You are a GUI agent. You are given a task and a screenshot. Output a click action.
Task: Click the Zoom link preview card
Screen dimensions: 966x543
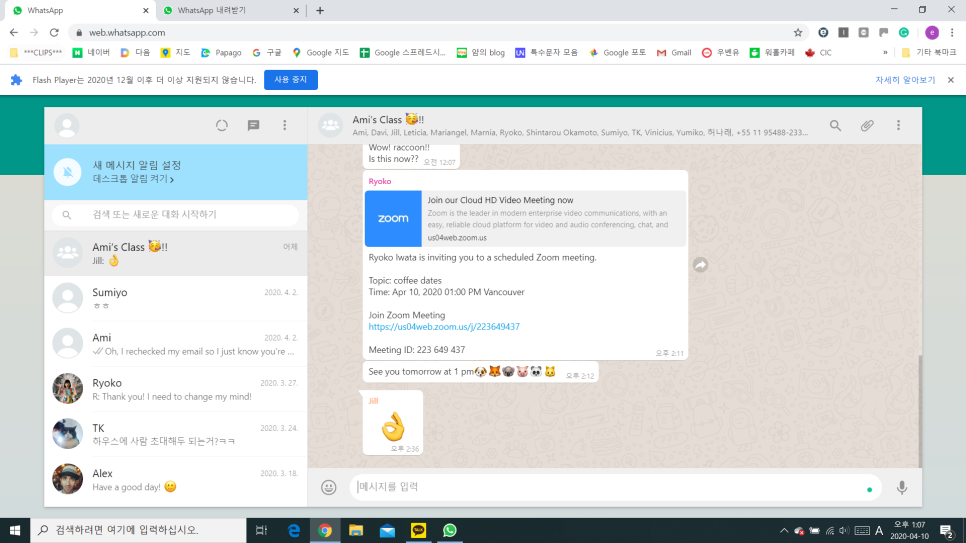(x=525, y=219)
